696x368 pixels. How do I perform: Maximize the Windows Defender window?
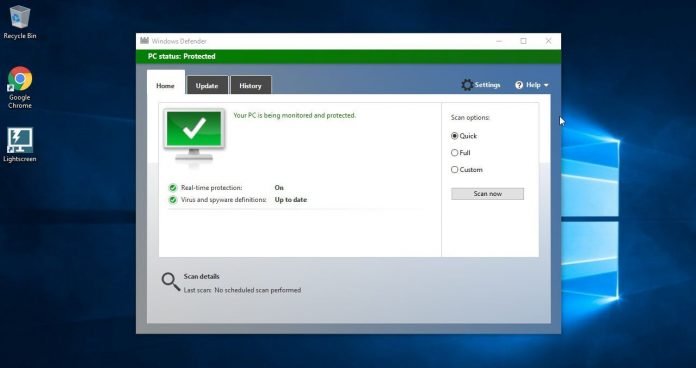524,41
